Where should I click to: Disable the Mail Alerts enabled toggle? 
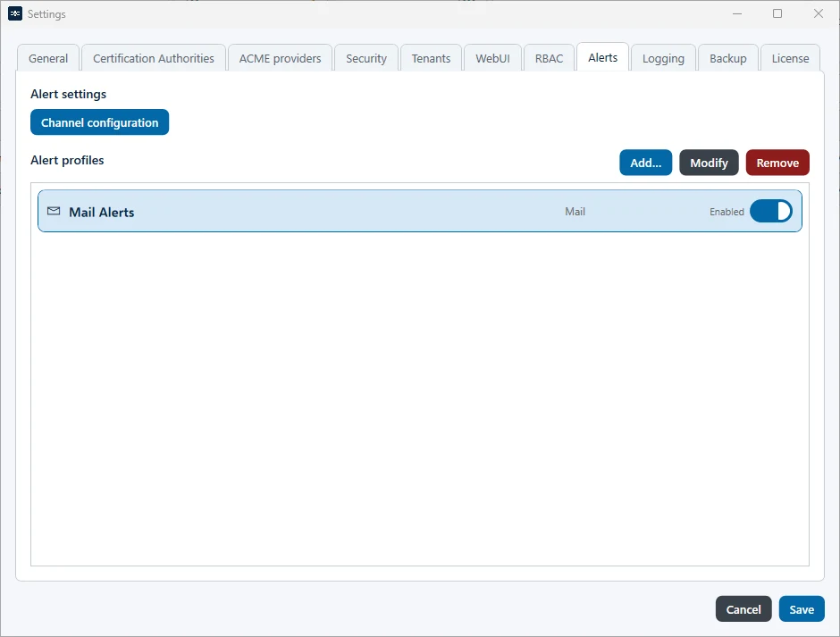[x=771, y=211]
